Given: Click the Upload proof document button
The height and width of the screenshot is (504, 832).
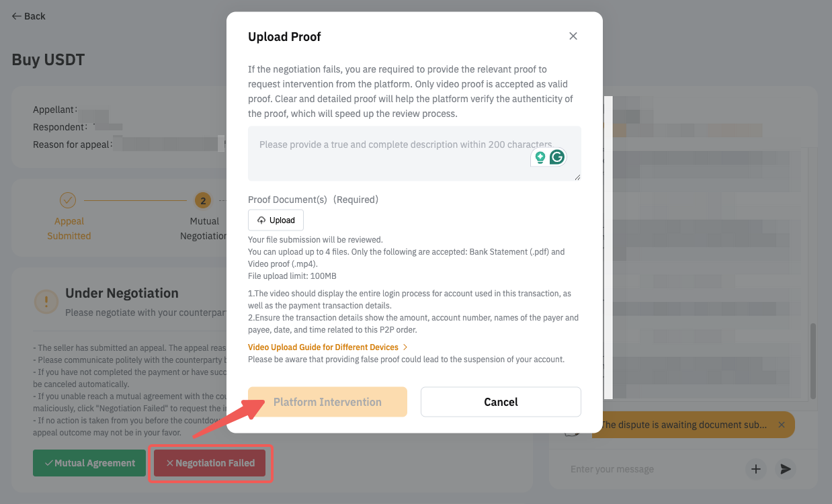Looking at the screenshot, I should (x=276, y=220).
